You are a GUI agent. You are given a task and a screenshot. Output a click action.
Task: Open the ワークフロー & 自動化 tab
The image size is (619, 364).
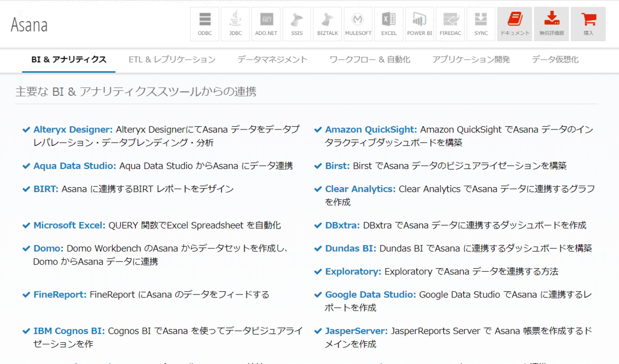370,60
